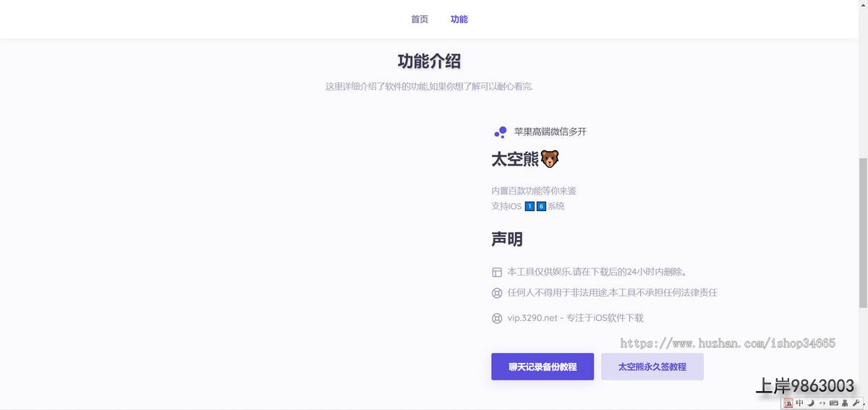Click the lifebuoy icon beside 任何人不得用于非法用途
Viewport: 868px width, 410px height.
[x=497, y=294]
